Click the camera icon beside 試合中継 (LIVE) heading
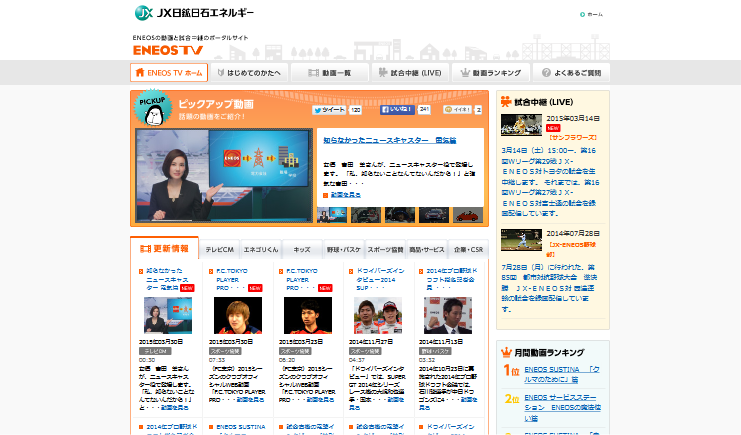Screen dimensions: 741x435 point(506,102)
